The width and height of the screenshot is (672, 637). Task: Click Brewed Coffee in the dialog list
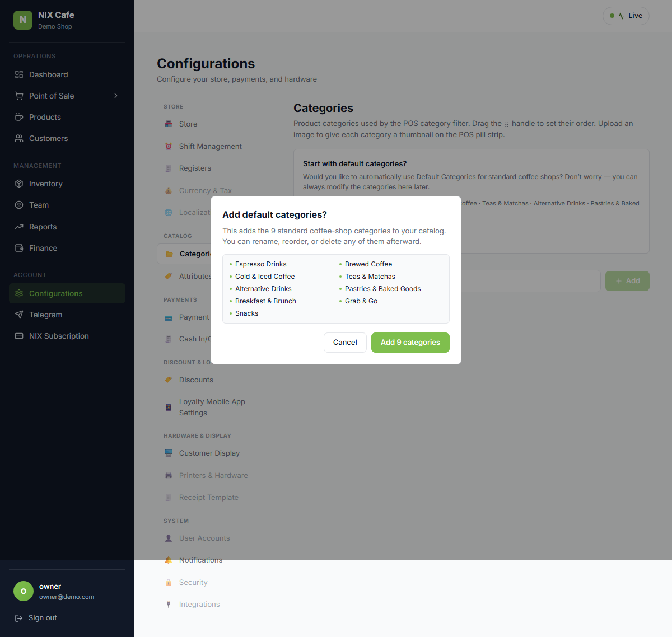click(368, 264)
